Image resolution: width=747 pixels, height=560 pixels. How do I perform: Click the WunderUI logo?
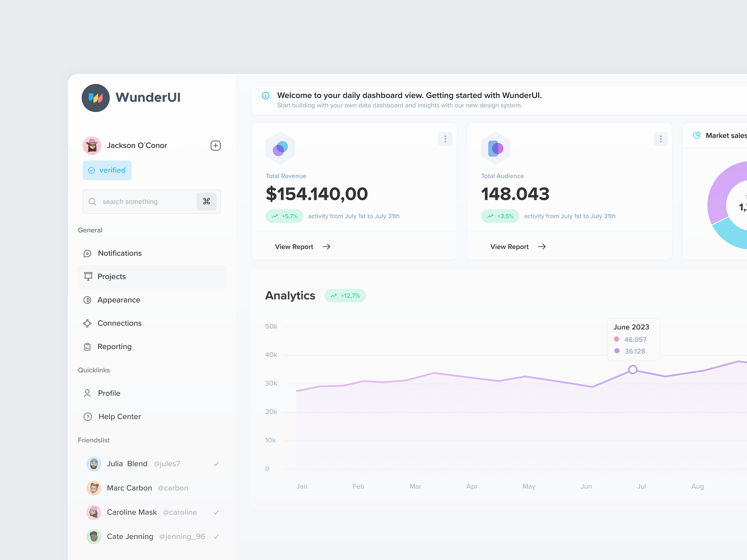point(95,98)
